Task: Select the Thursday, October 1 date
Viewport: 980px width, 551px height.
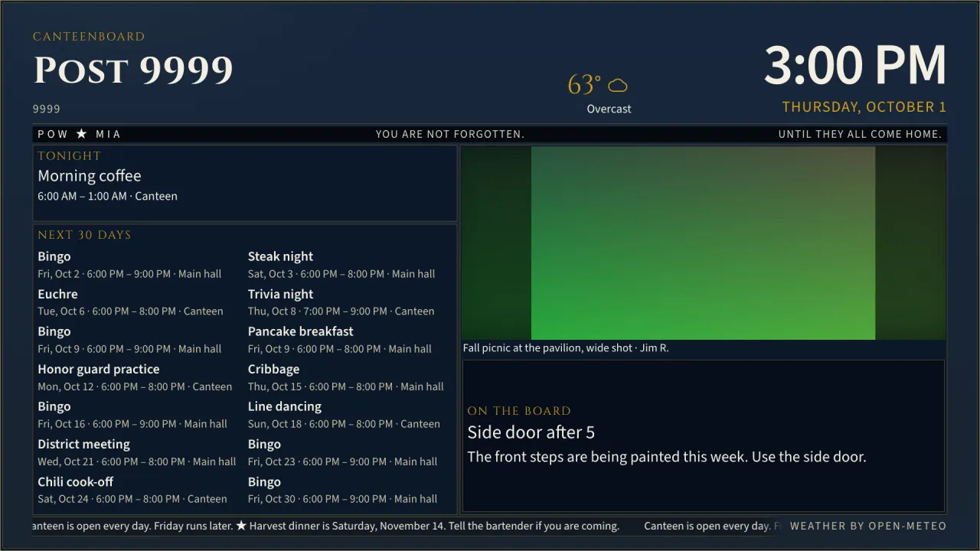Action: point(864,107)
